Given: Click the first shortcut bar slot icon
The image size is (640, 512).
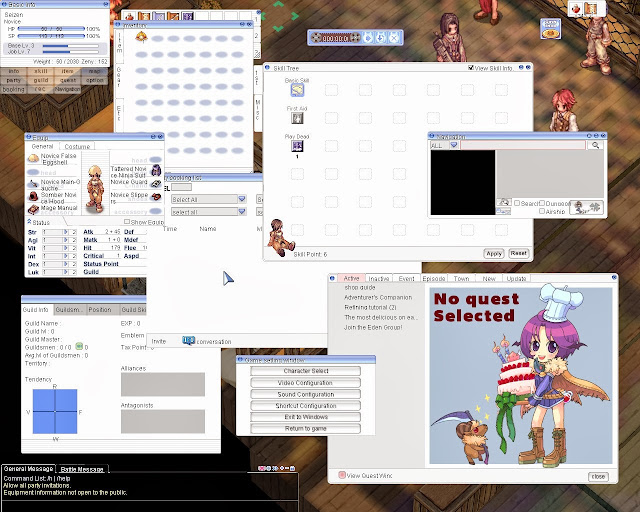Looking at the screenshot, I should tap(130, 16).
